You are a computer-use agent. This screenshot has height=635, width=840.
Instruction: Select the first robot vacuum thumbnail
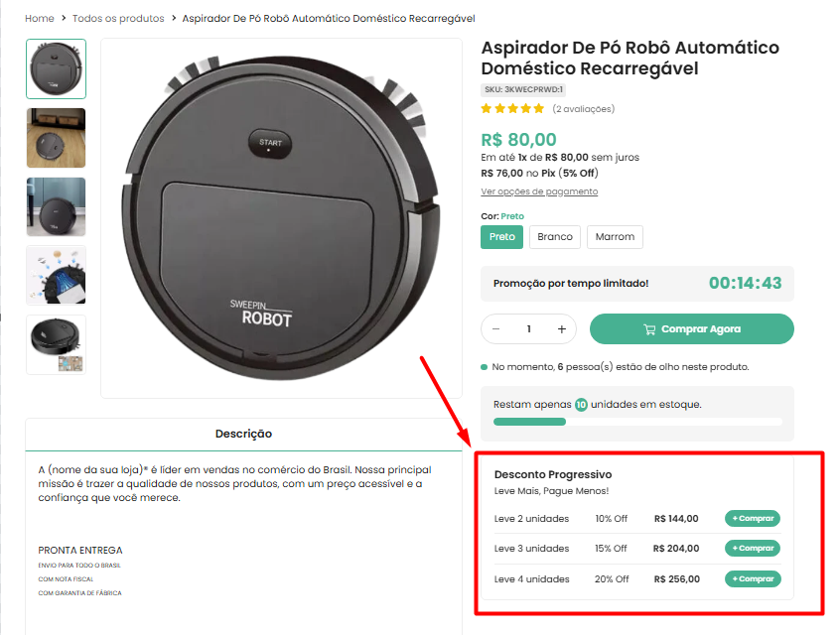pos(56,68)
